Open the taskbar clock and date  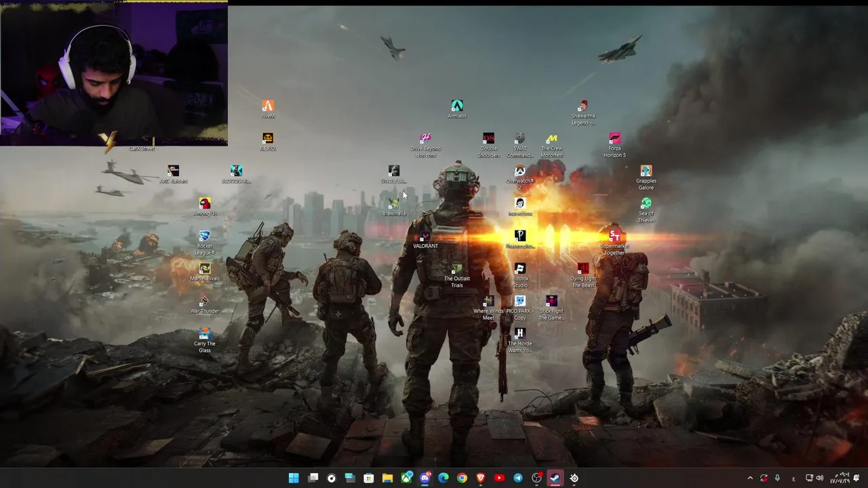point(840,478)
